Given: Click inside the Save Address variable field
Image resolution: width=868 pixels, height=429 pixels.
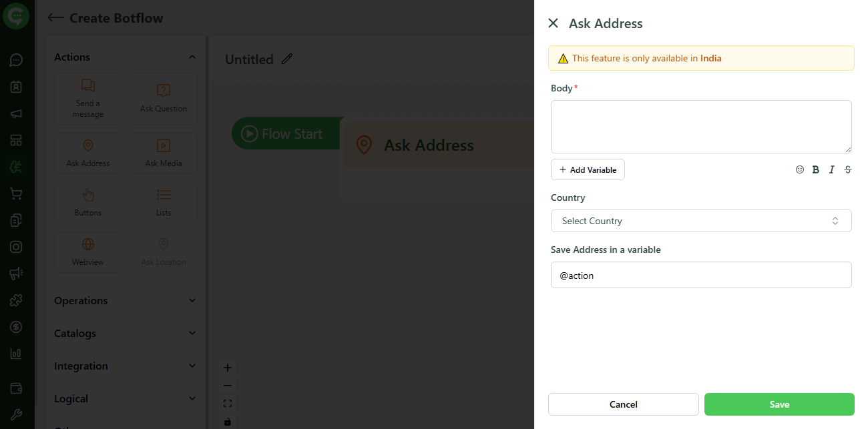Looking at the screenshot, I should point(701,275).
